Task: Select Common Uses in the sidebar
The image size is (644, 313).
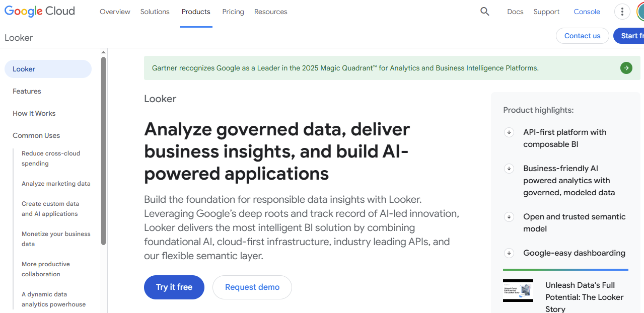Action: click(x=36, y=135)
